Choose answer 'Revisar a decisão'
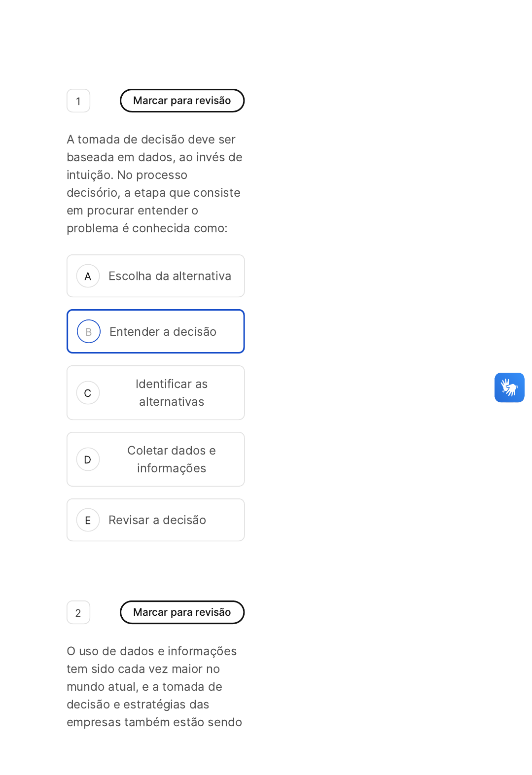The width and height of the screenshot is (532, 775). pyautogui.click(x=156, y=520)
